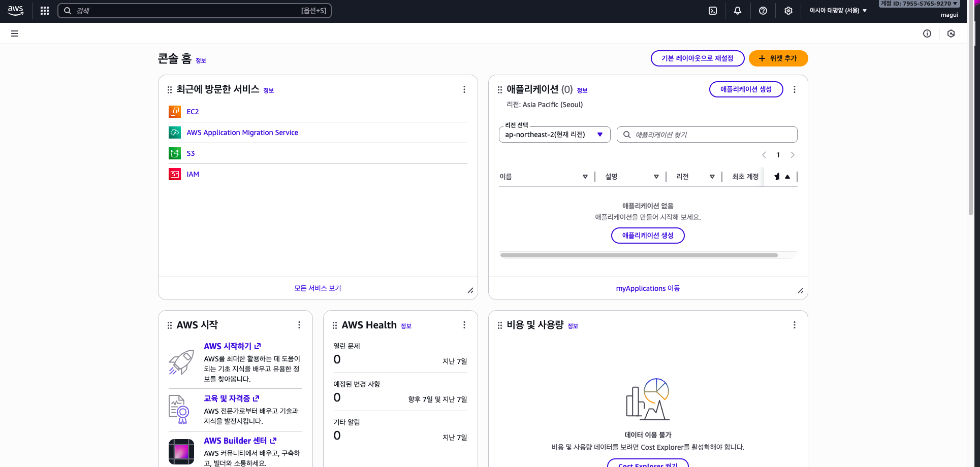The width and height of the screenshot is (980, 467).
Task: Open AWS 시작하기 external link
Action: pyautogui.click(x=232, y=346)
